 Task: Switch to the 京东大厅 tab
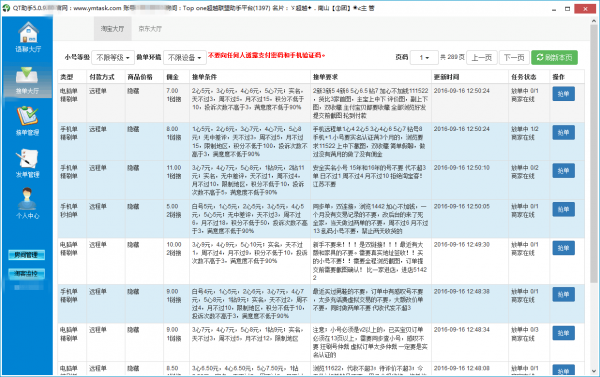click(x=150, y=29)
